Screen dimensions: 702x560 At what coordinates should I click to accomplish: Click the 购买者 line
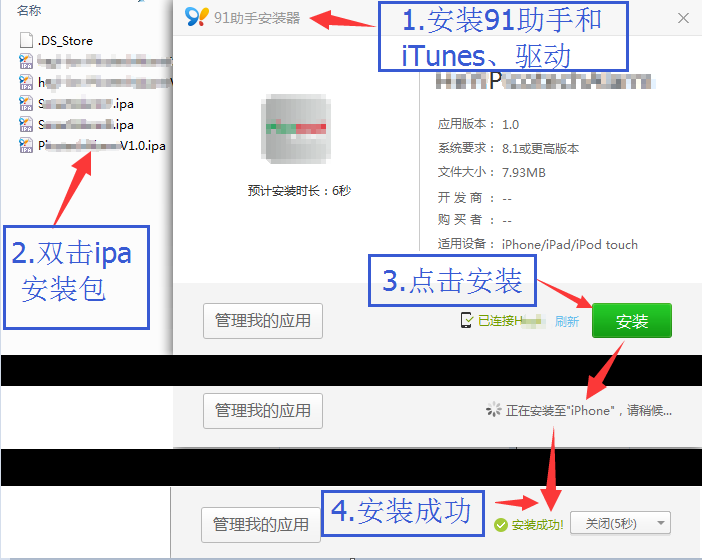click(475, 220)
